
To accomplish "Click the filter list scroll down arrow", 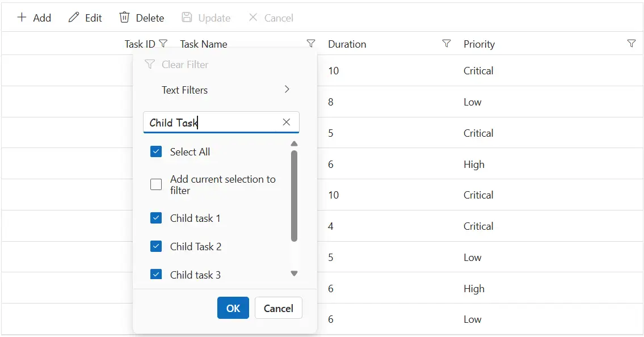I will [x=294, y=273].
